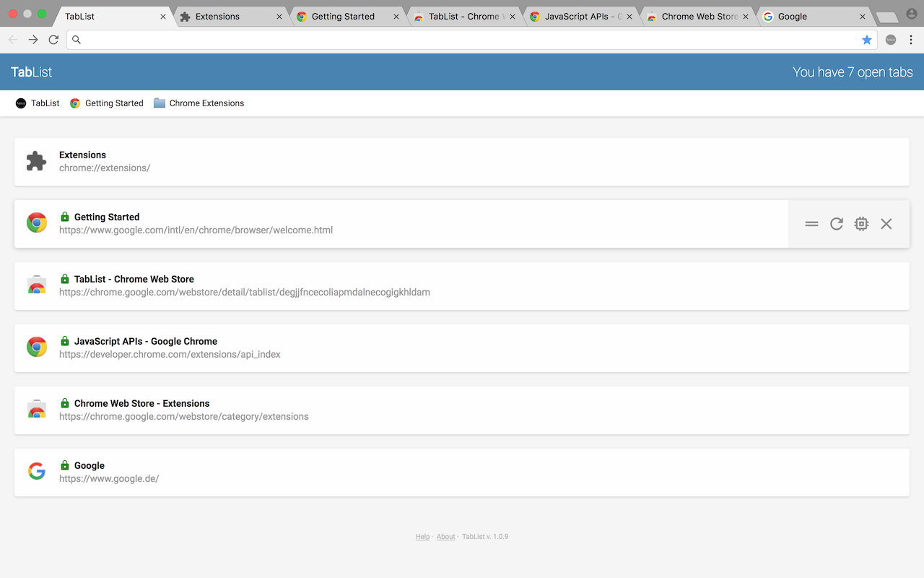
Task: Click the Web Store icon in TabList row
Action: [x=37, y=285]
